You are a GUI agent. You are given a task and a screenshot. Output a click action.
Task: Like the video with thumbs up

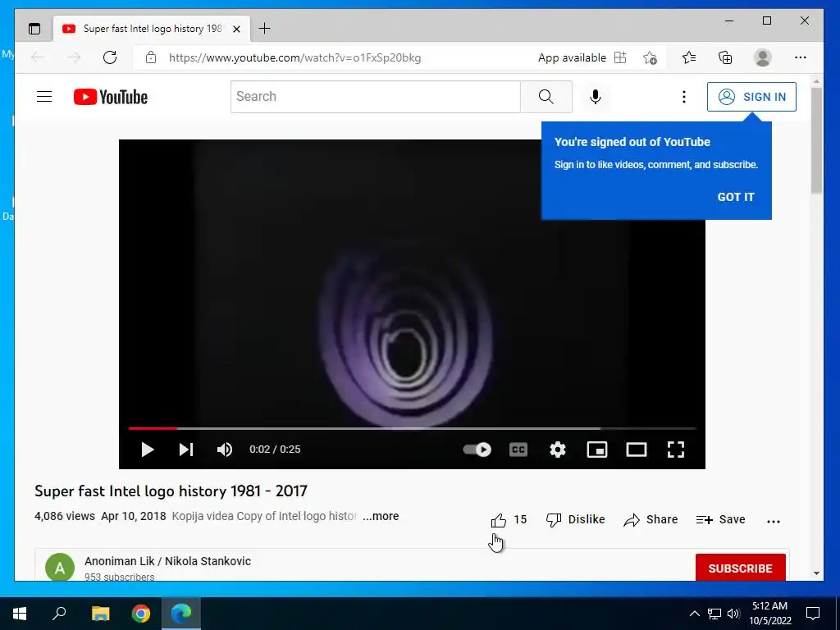[498, 520]
